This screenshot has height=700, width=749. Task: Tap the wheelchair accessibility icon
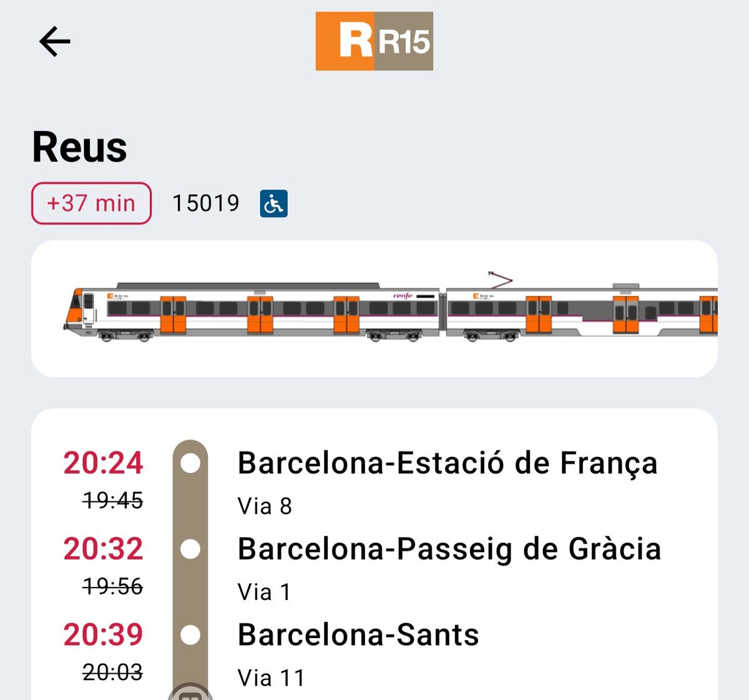(x=273, y=204)
